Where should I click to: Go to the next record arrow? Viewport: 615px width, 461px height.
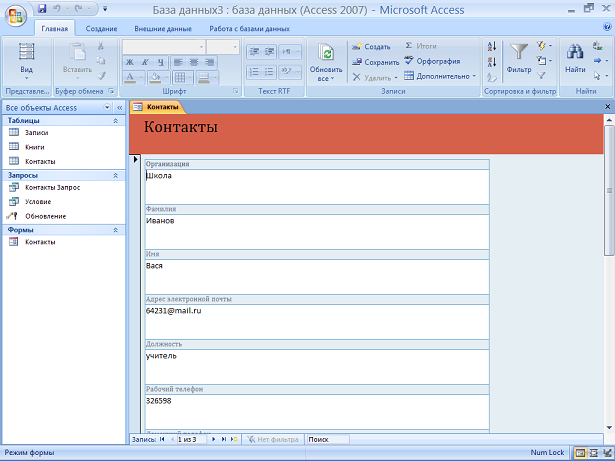tap(213, 439)
